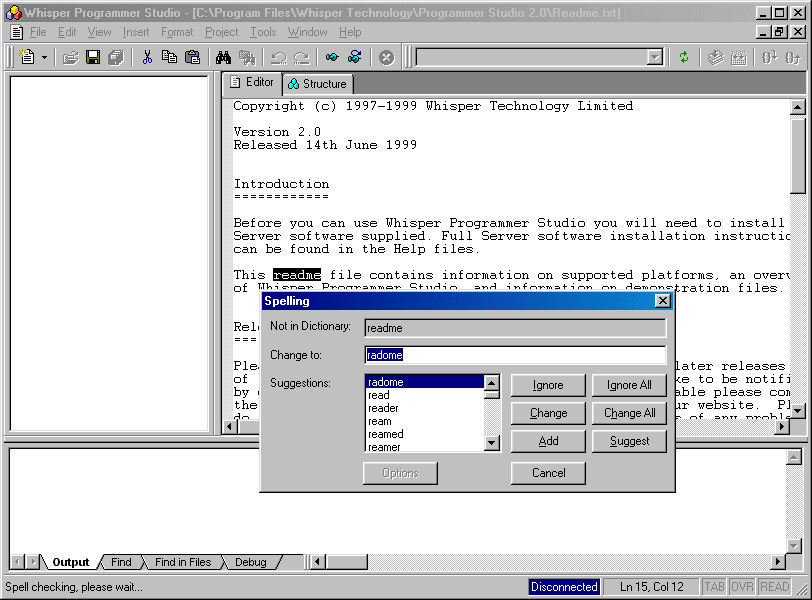The image size is (812, 600).
Task: Select the Find tab in output pane
Action: (x=121, y=562)
